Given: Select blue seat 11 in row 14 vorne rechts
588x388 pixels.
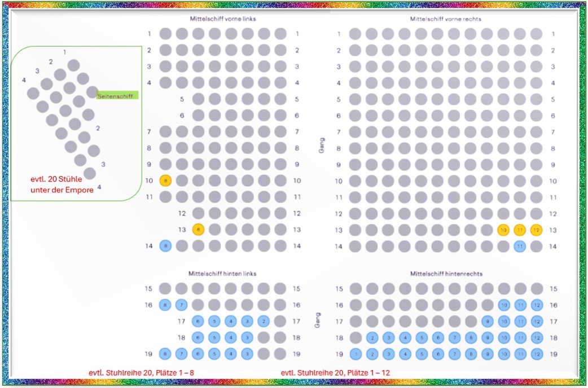Looking at the screenshot, I should click(520, 245).
